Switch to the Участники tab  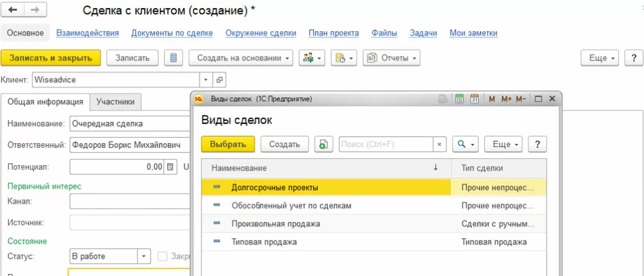point(115,102)
